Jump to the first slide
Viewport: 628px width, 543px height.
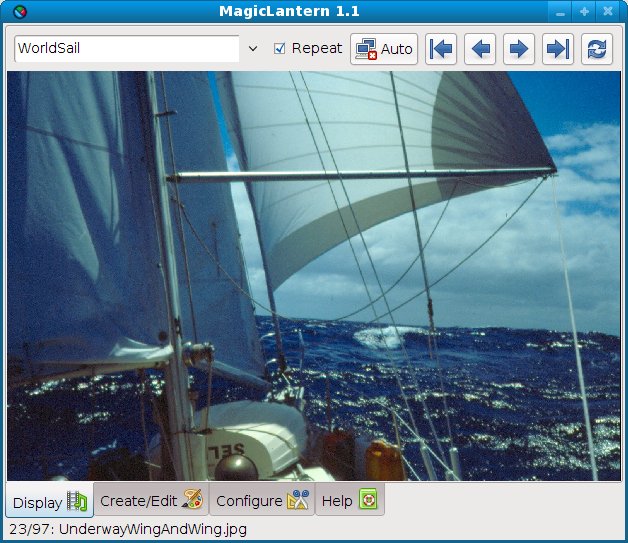point(441,49)
